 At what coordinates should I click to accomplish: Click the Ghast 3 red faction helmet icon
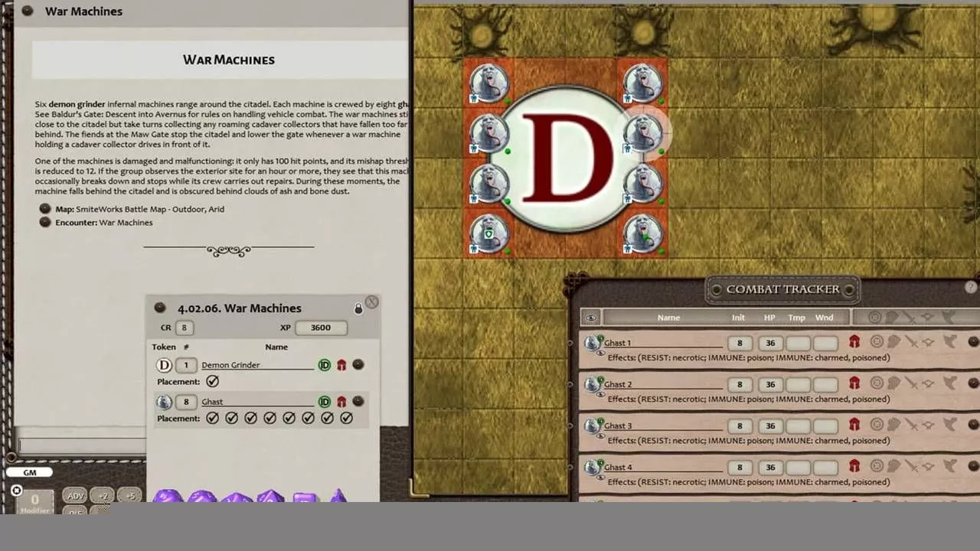[x=854, y=424]
